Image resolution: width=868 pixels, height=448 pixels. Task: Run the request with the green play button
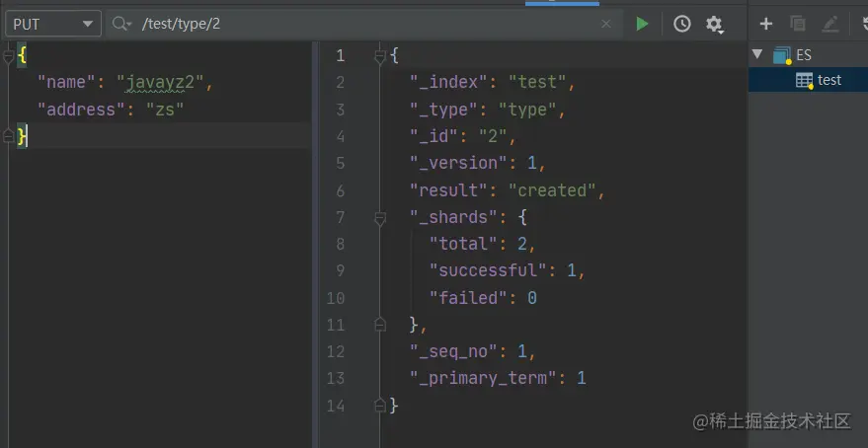point(642,24)
